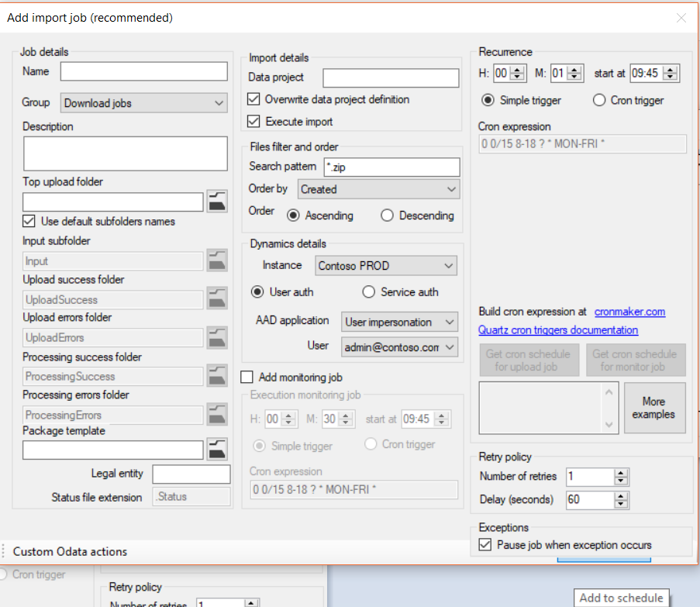Disable the Execute import option
The width and height of the screenshot is (700, 607).
tap(253, 121)
